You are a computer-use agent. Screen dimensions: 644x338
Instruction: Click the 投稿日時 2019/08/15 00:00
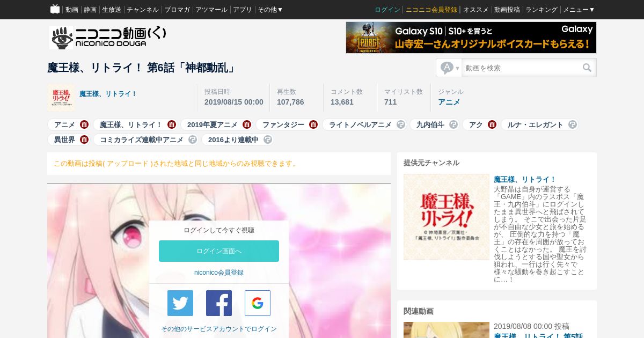click(234, 102)
